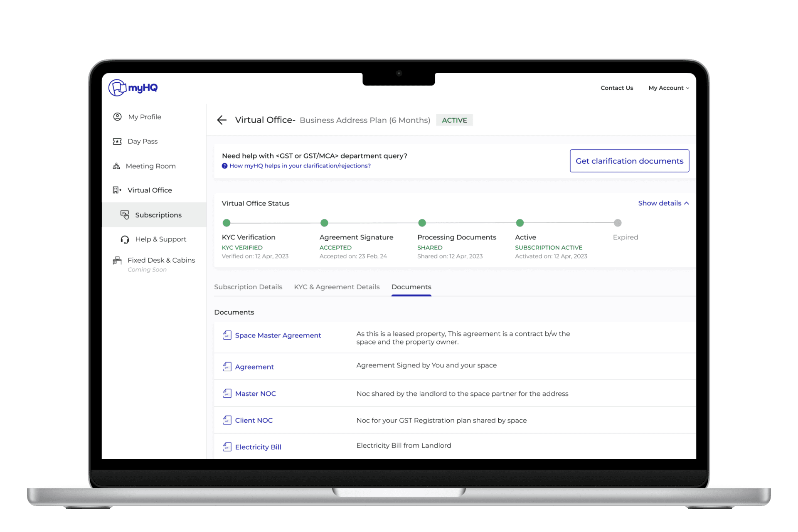Select Subscriptions in the sidebar
Screen dimensions: 798x532
pyautogui.click(x=158, y=215)
